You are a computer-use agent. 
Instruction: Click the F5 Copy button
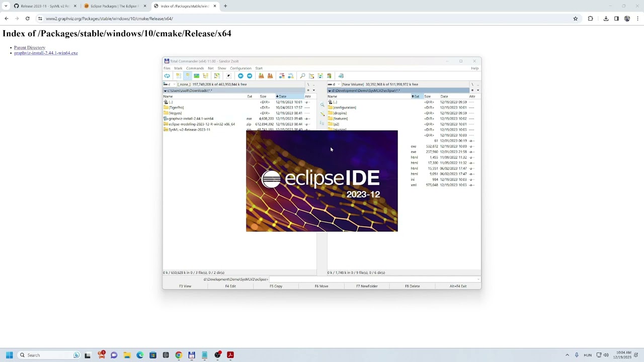(x=276, y=286)
